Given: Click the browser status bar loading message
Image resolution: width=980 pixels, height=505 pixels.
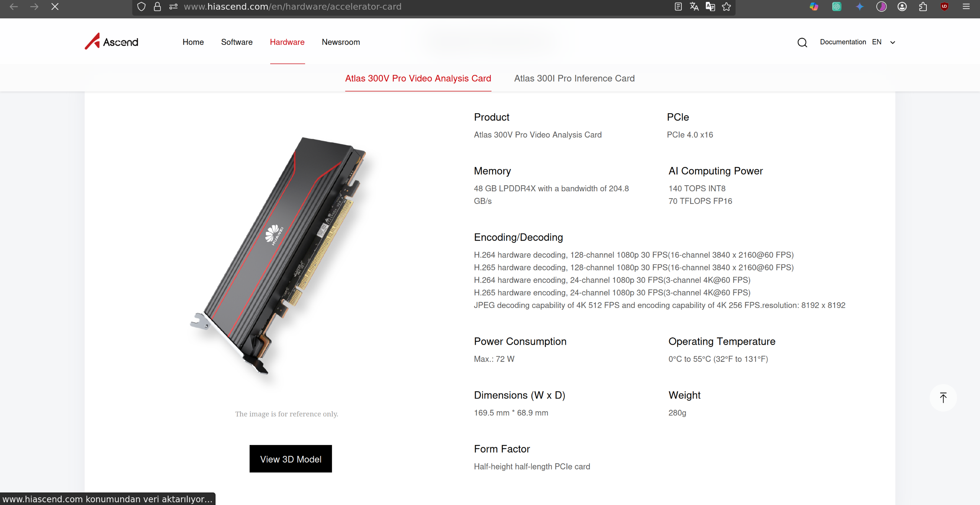Looking at the screenshot, I should (x=108, y=499).
